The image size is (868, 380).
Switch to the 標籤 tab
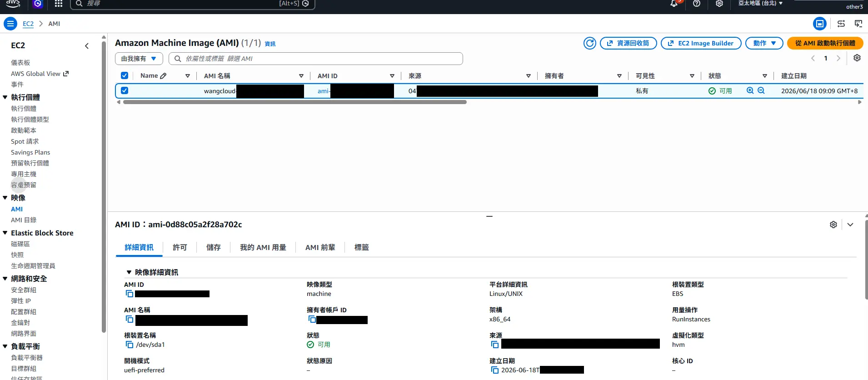tap(362, 247)
